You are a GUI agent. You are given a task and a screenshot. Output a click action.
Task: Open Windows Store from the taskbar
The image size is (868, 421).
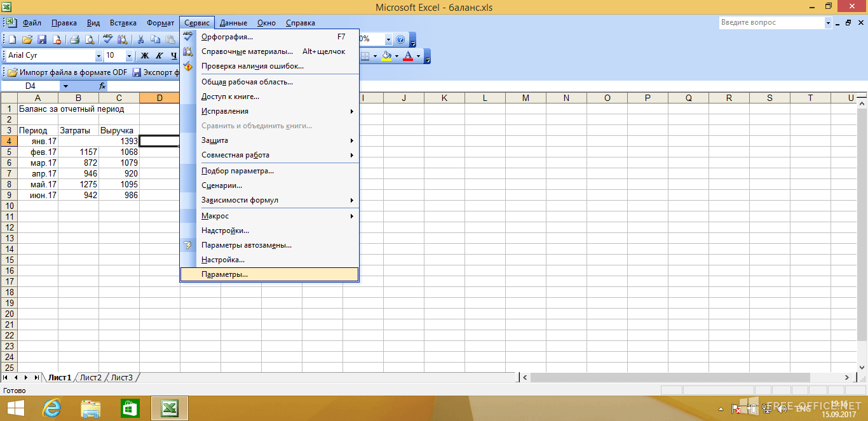point(130,408)
